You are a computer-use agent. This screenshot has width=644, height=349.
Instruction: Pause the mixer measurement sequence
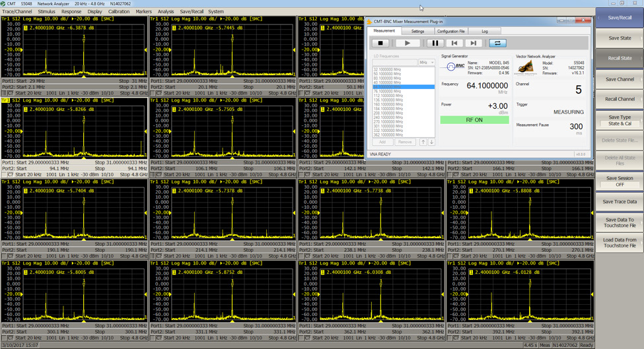point(435,43)
